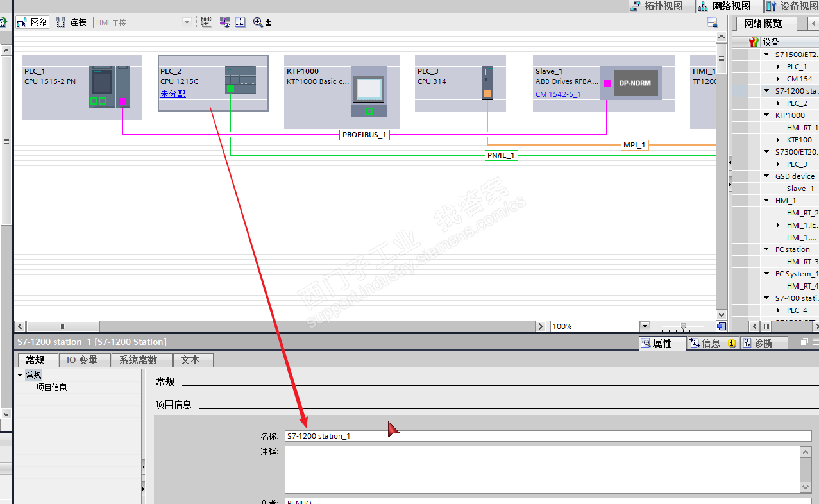Click the window settings icon above the scrollbar

tap(712, 22)
